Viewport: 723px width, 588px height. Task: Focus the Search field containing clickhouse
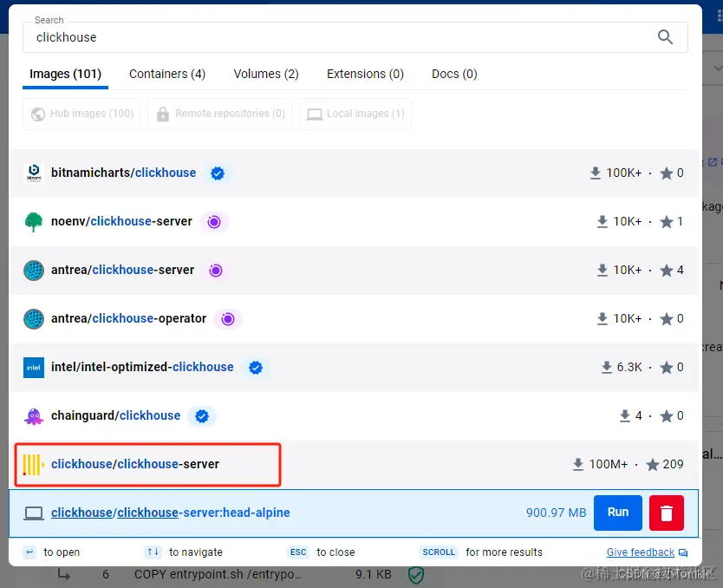355,37
